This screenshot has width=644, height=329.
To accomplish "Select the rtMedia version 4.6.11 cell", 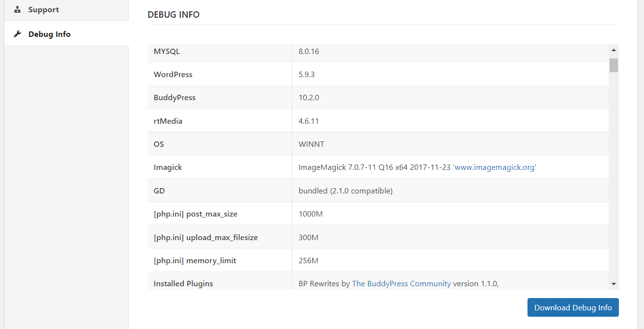I will point(309,121).
